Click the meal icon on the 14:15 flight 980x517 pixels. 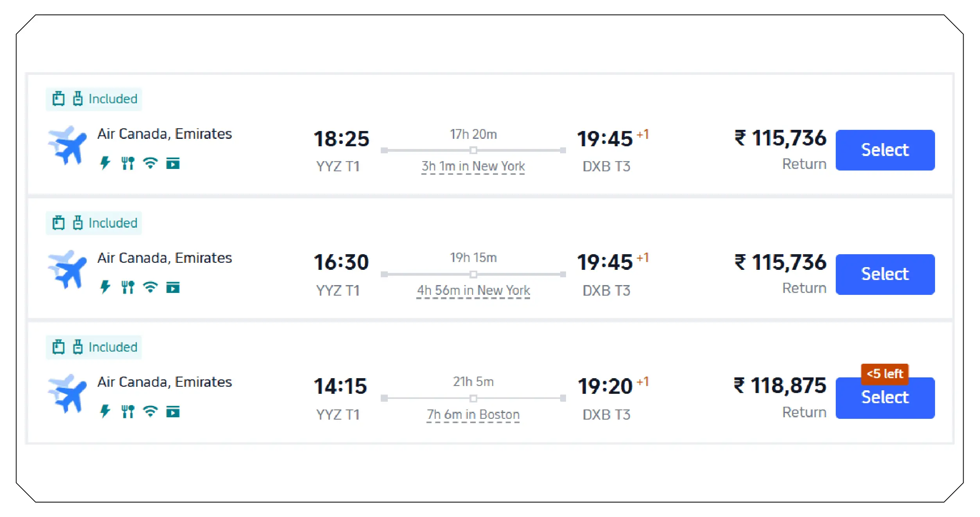click(x=128, y=411)
